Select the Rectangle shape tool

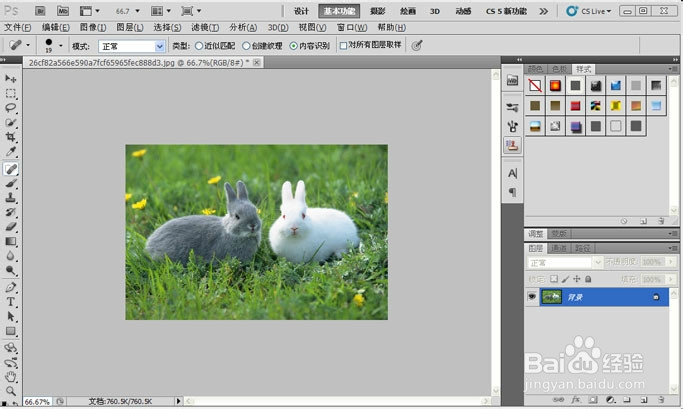[x=10, y=331]
